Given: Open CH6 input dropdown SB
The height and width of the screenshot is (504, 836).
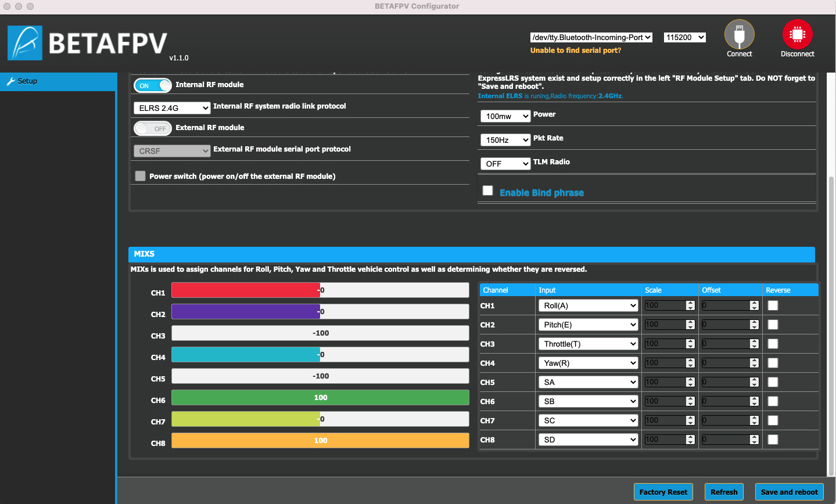Looking at the screenshot, I should [x=589, y=401].
